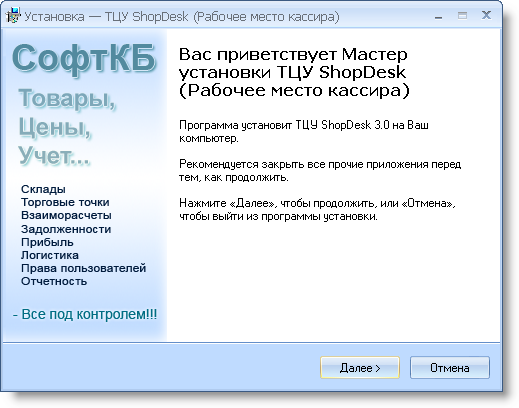Image resolution: width=519 pixels, height=408 pixels.
Task: Click the Задолженности entry in the banner
Action: (x=66, y=229)
